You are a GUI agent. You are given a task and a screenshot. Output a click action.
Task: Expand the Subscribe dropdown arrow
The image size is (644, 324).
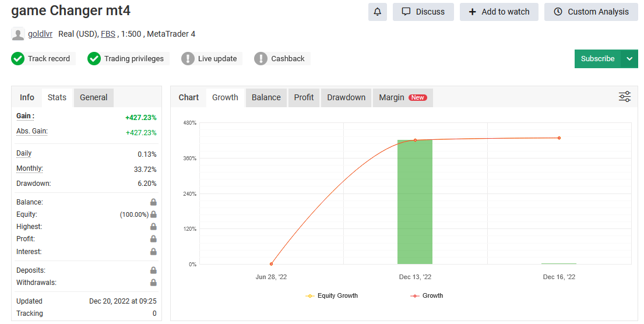[629, 59]
